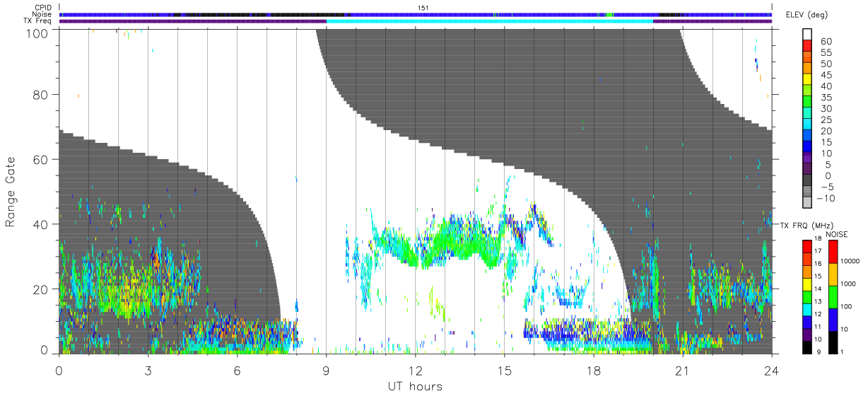Click the '20' tick label on Range Gate axis
The image size is (868, 401).
(x=40, y=289)
